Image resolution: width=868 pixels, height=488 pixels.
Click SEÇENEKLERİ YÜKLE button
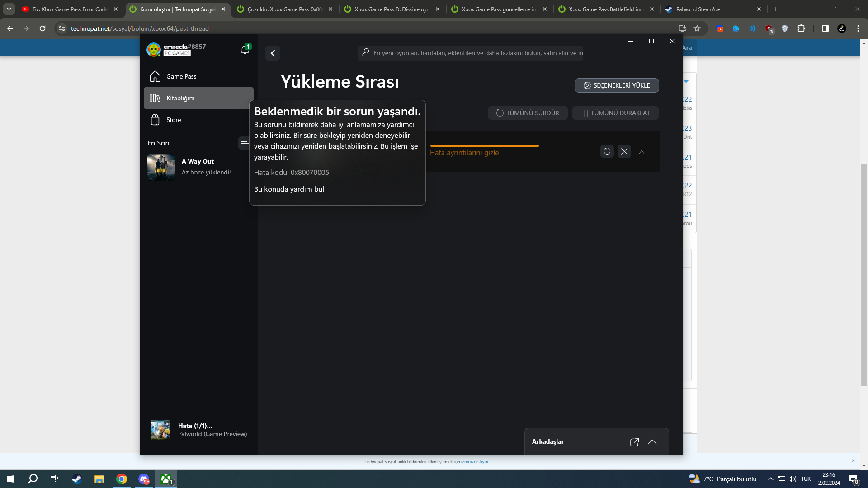(x=617, y=85)
